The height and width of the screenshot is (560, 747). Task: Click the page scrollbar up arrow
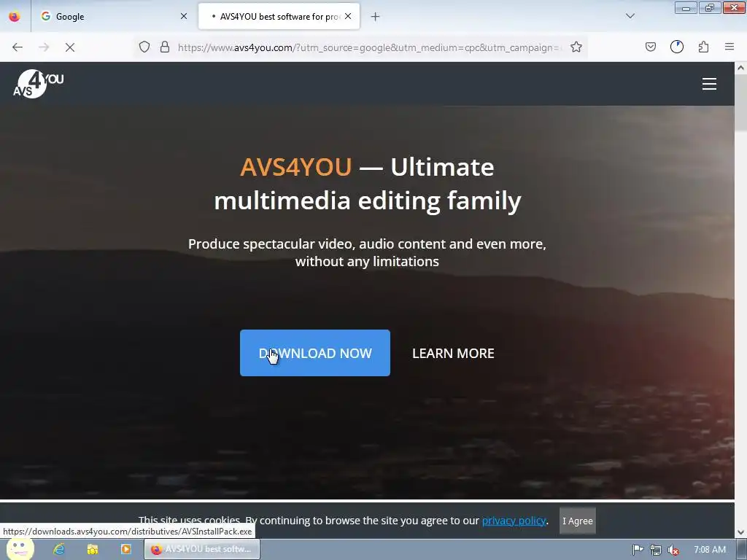coord(741,68)
